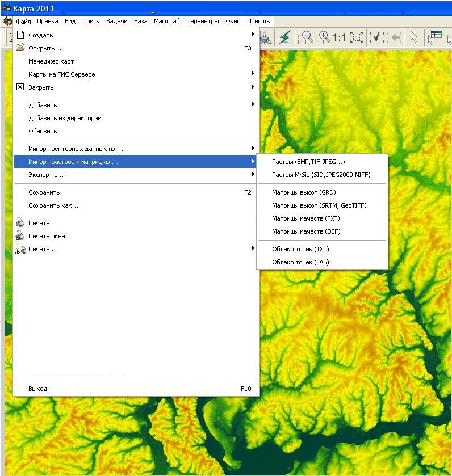
Task: Click Сохранить как... menu entry
Action: (x=53, y=205)
